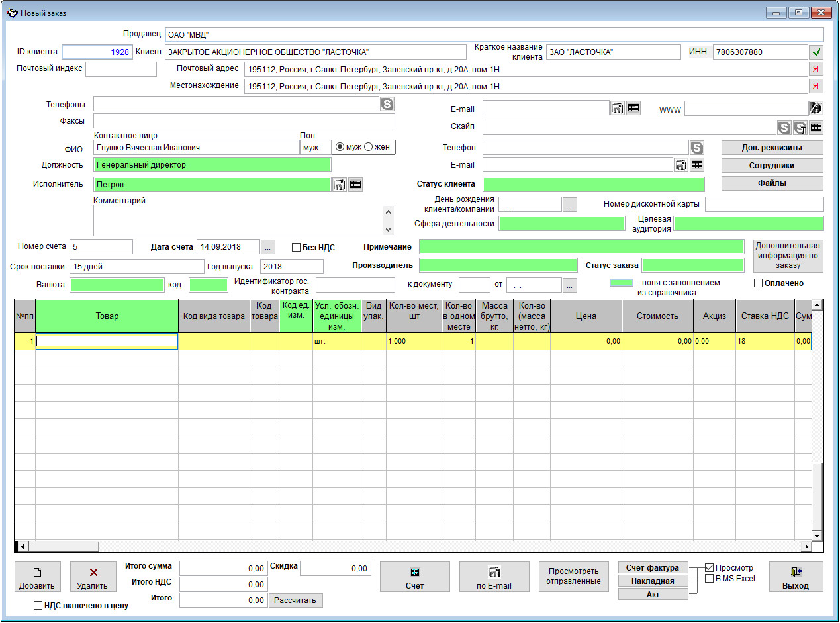Send invoice using по E-mail button

point(494,577)
